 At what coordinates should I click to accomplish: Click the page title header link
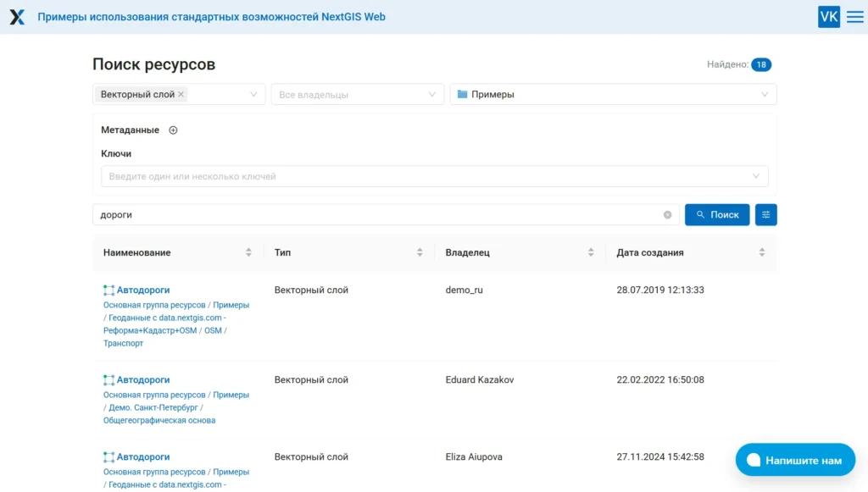tap(211, 17)
